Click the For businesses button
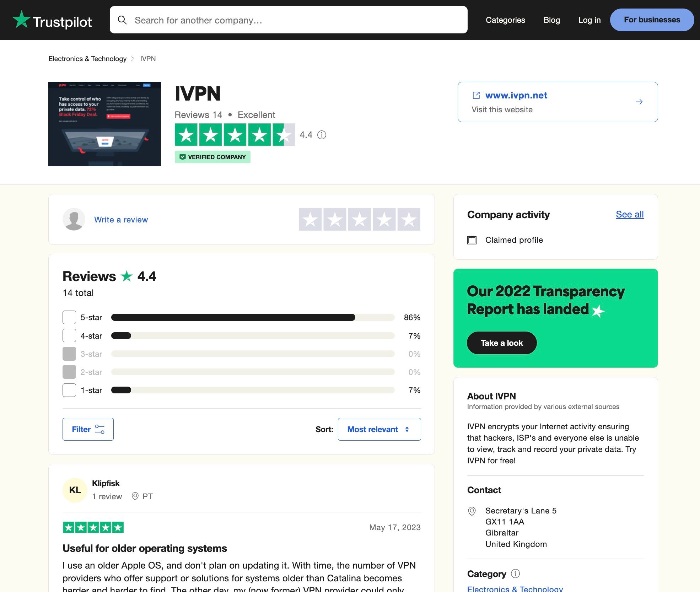 pos(652,20)
